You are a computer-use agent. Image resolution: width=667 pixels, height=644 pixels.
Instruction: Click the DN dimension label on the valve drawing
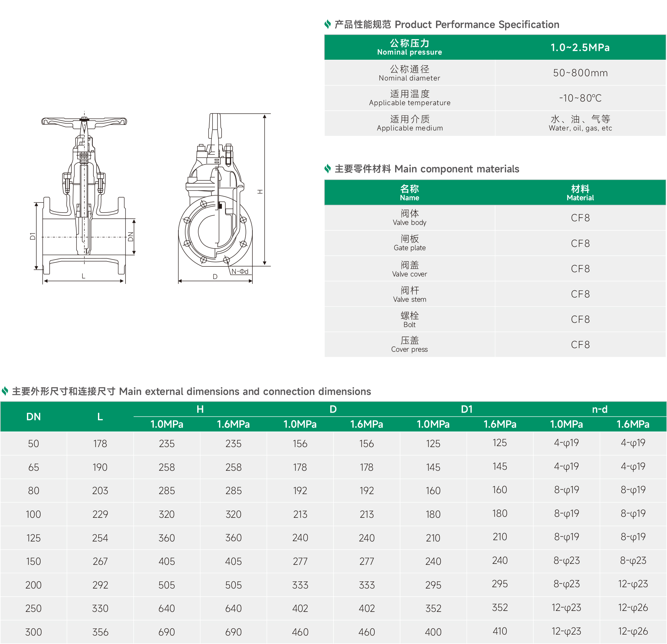[131, 236]
